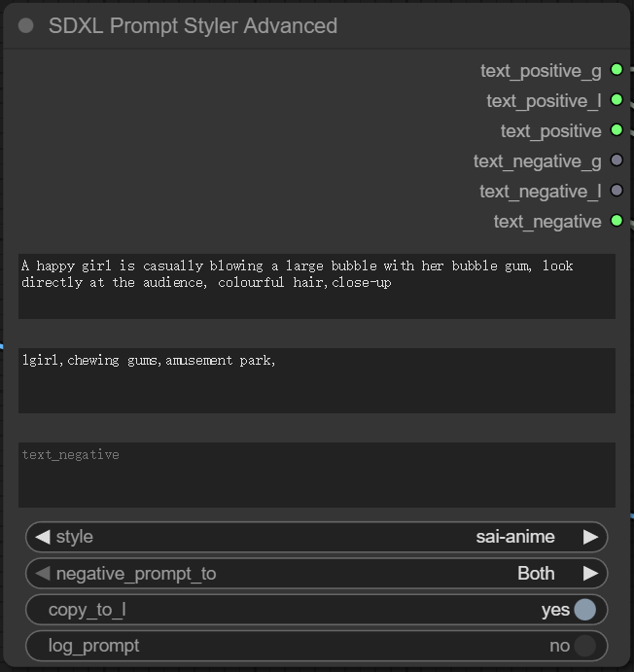Click the text_negative_l output connector dot

pyautogui.click(x=616, y=191)
